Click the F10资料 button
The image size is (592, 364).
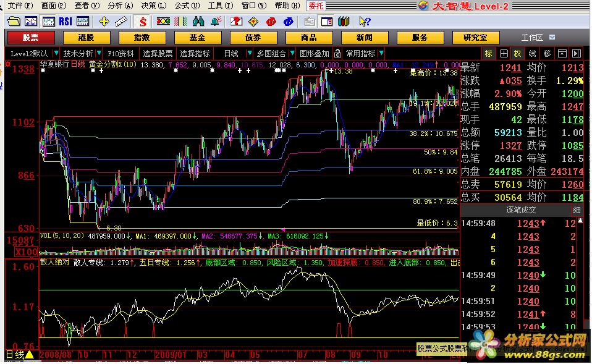(121, 53)
